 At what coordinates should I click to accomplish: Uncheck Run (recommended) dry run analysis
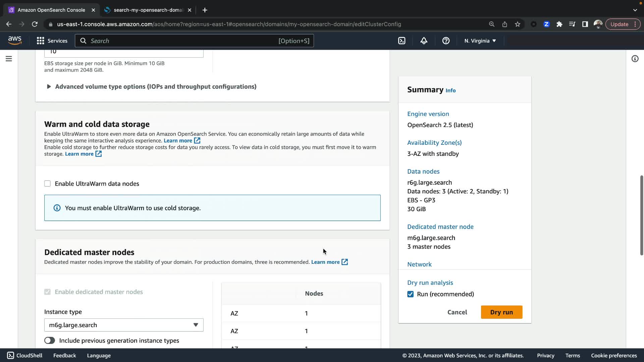click(x=411, y=294)
